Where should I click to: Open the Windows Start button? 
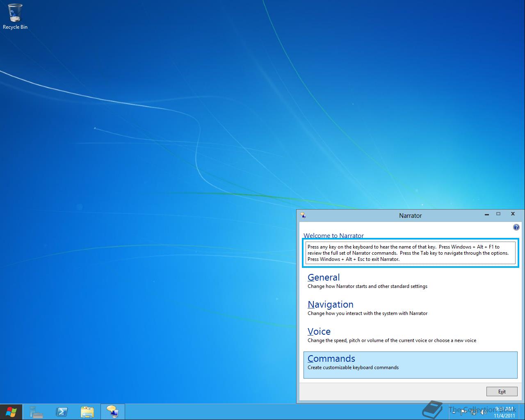click(11, 412)
